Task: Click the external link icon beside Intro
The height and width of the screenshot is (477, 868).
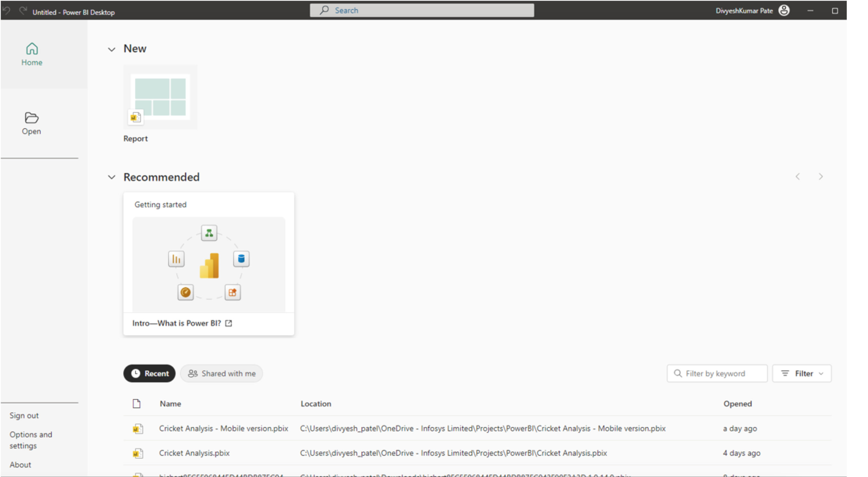Action: click(228, 323)
